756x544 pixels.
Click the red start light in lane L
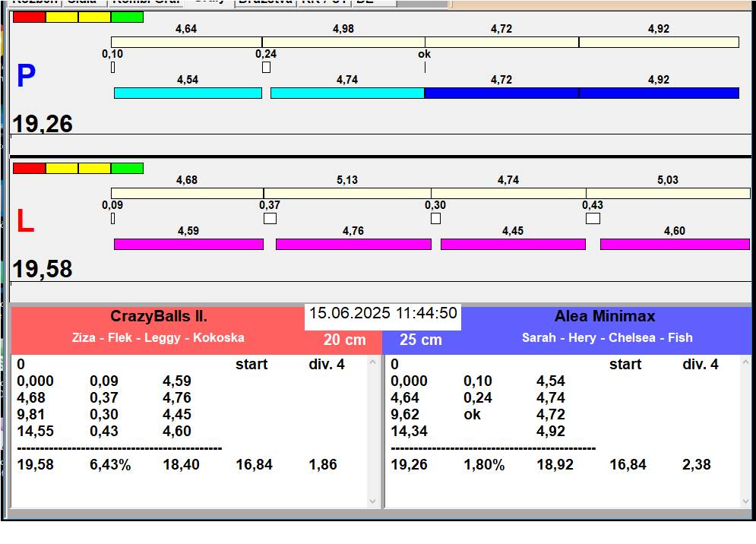[29, 169]
